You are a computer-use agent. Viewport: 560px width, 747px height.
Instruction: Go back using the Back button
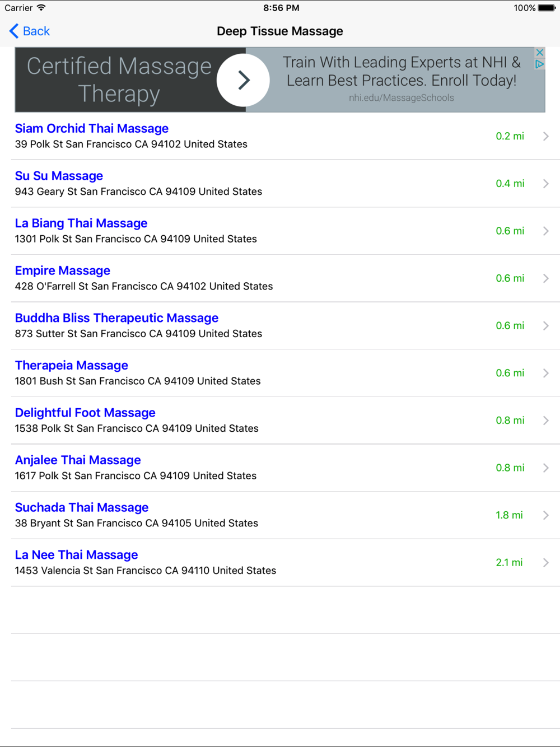click(30, 31)
